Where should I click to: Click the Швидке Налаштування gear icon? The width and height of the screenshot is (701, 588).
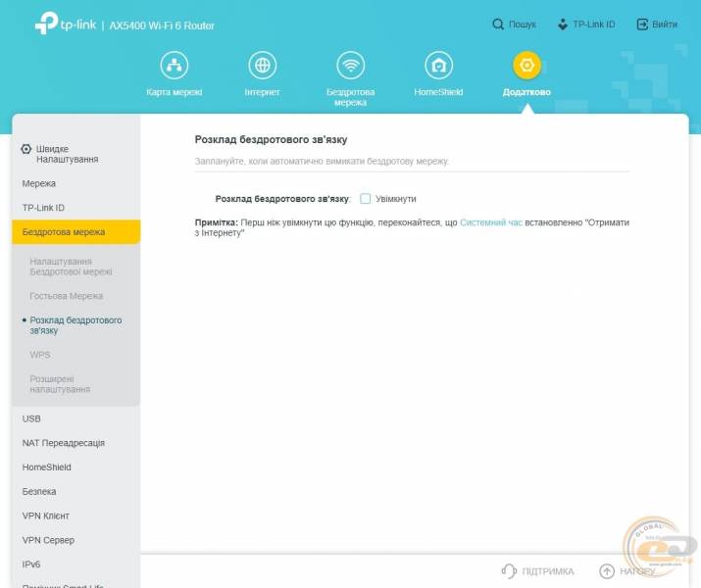(x=26, y=149)
